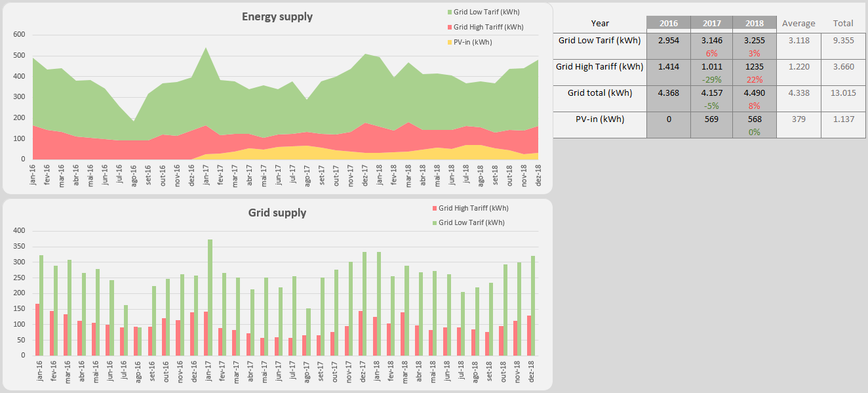868x393 pixels.
Task: Click the Total column header
Action: tap(842, 23)
